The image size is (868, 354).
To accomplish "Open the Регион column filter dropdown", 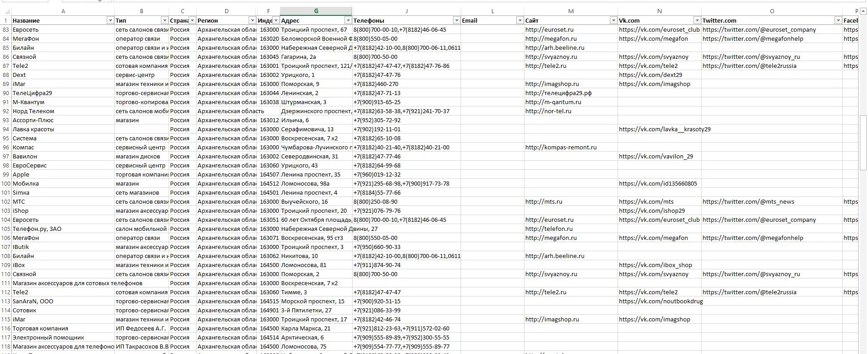I will [252, 20].
